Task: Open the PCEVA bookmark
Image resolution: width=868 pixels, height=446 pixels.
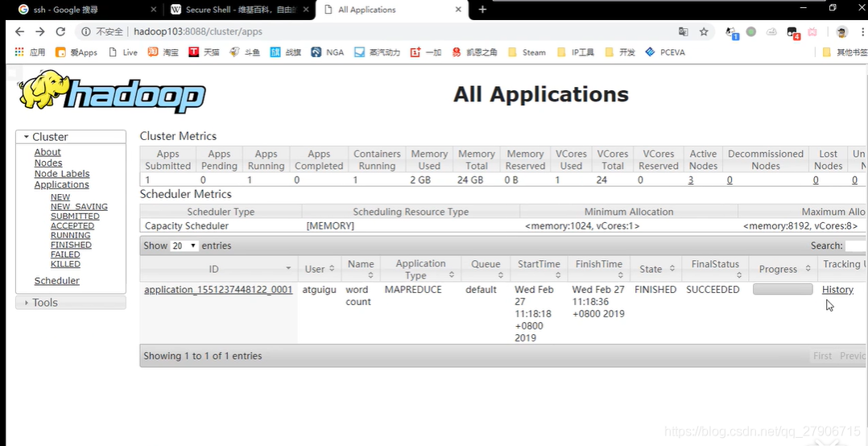Action: [x=665, y=52]
